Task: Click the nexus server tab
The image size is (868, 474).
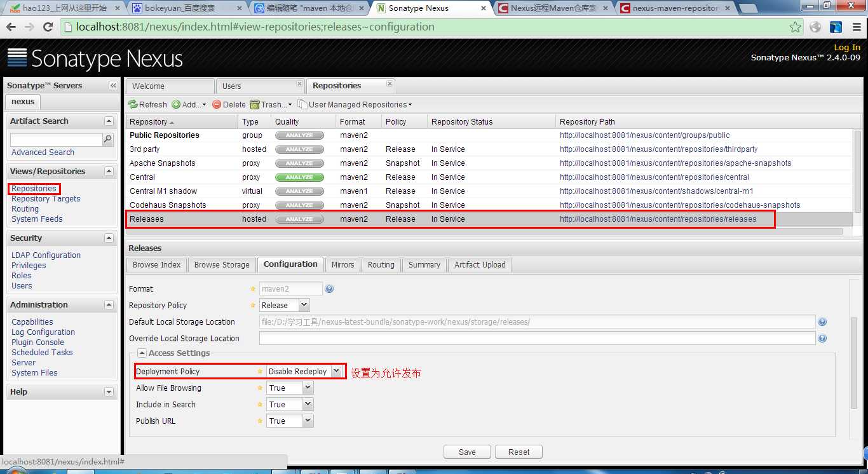Action: point(23,102)
